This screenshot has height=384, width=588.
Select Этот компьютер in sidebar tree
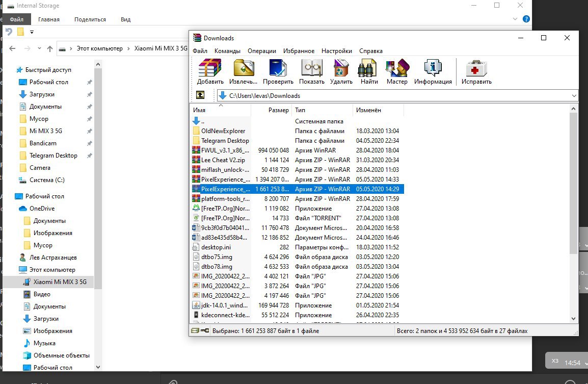[52, 270]
